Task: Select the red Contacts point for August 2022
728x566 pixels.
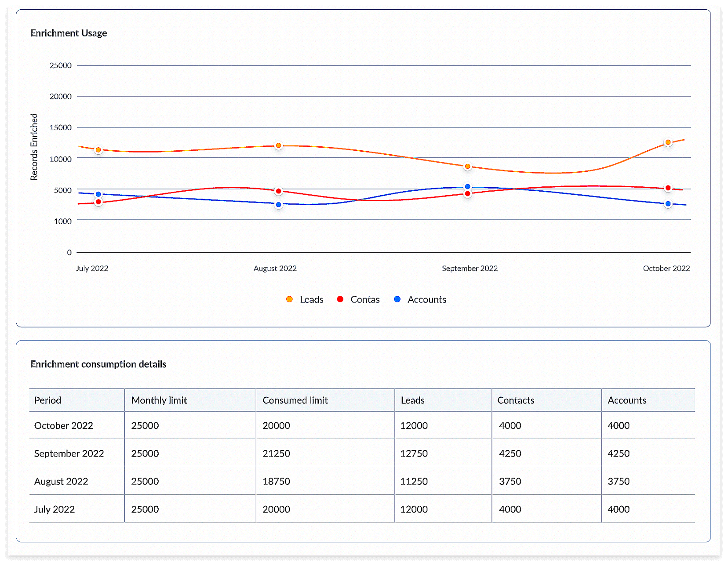Action: [278, 191]
